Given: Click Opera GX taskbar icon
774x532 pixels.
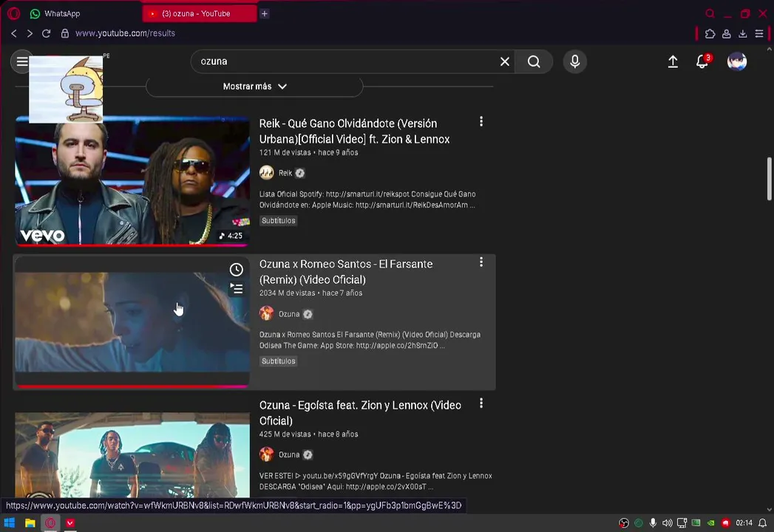Looking at the screenshot, I should [50, 523].
